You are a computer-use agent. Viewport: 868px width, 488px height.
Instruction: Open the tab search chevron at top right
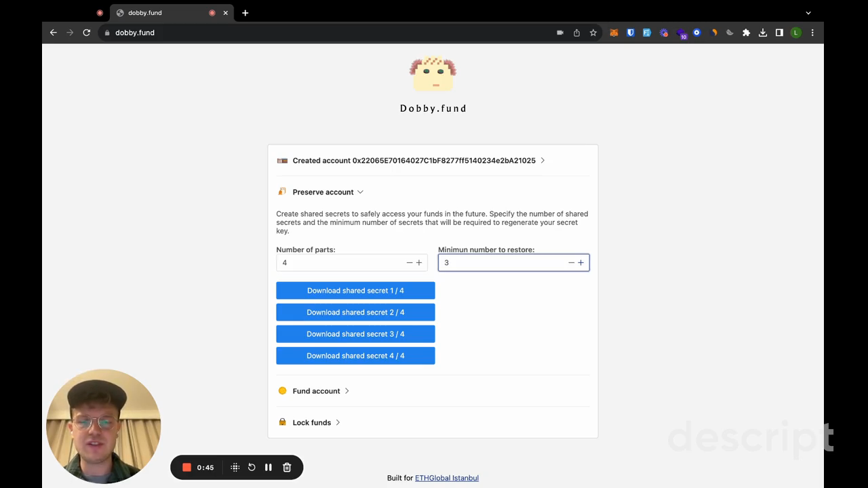808,13
